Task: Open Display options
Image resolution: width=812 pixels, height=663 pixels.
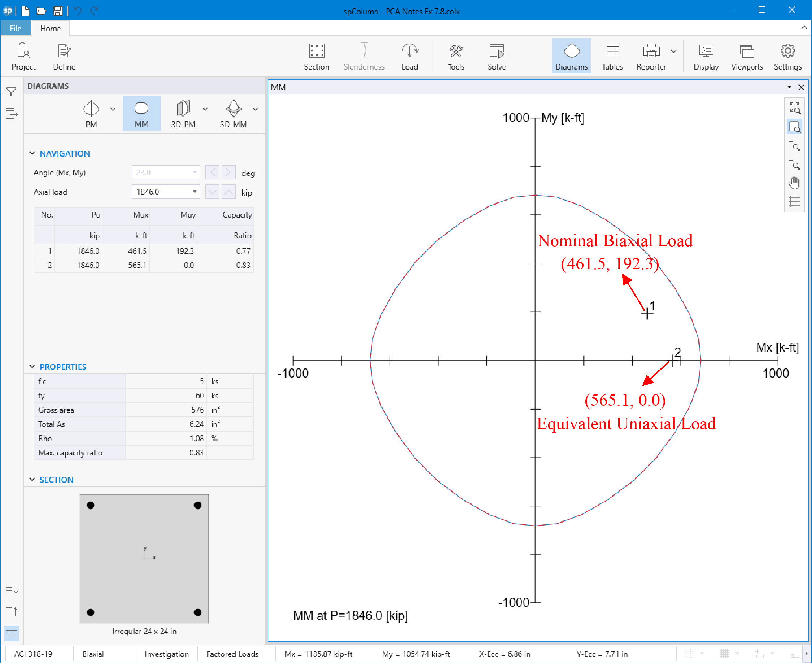Action: 706,57
